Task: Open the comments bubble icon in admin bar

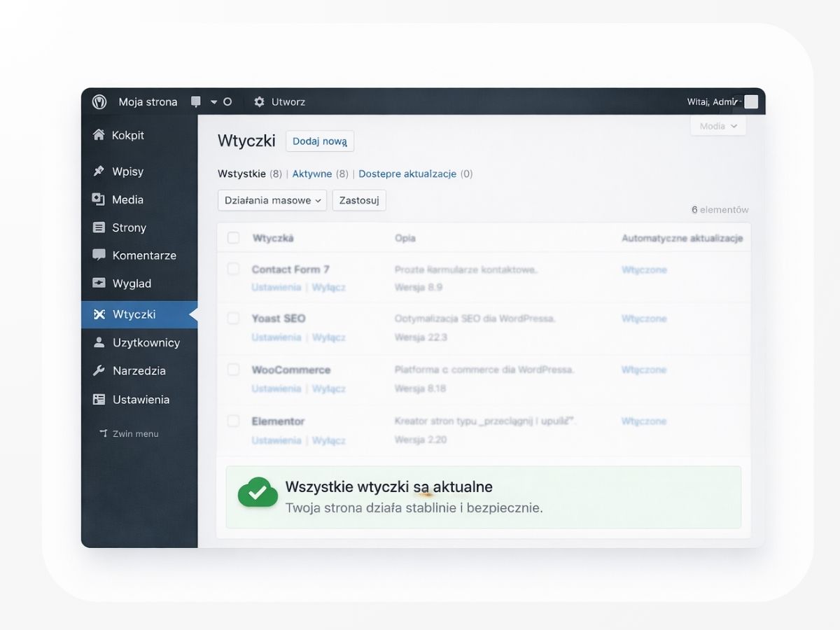Action: [x=196, y=101]
